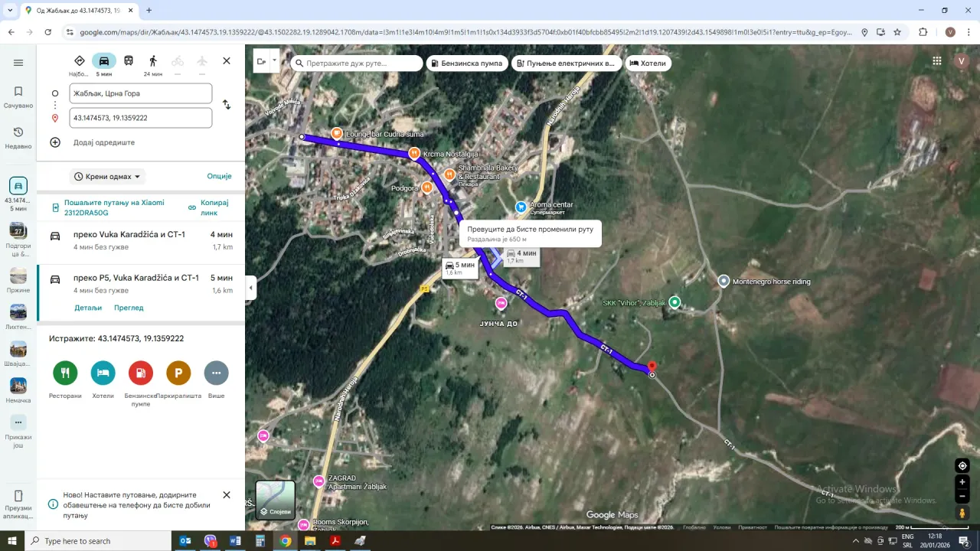
Task: Open Windows Start menu
Action: click(x=12, y=541)
